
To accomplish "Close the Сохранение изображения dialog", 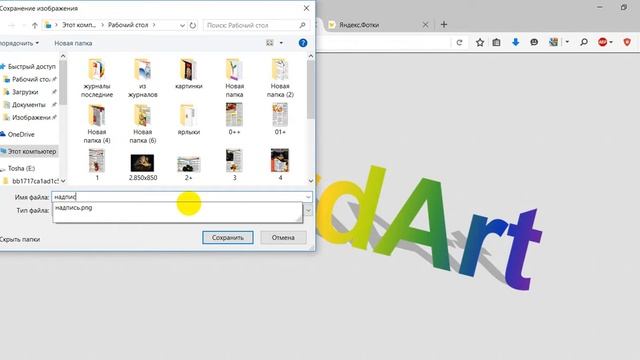I will (307, 8).
